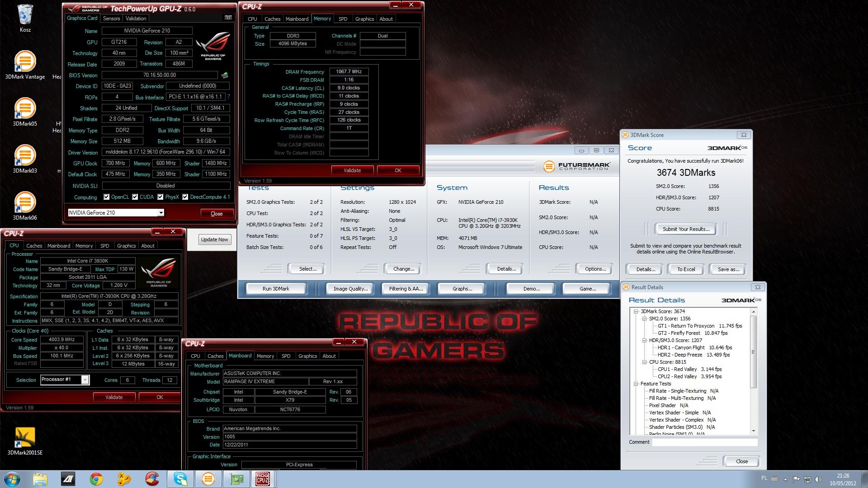The height and width of the screenshot is (488, 868).
Task: Switch to the 3DMark06 taskbar button
Action: 208,479
